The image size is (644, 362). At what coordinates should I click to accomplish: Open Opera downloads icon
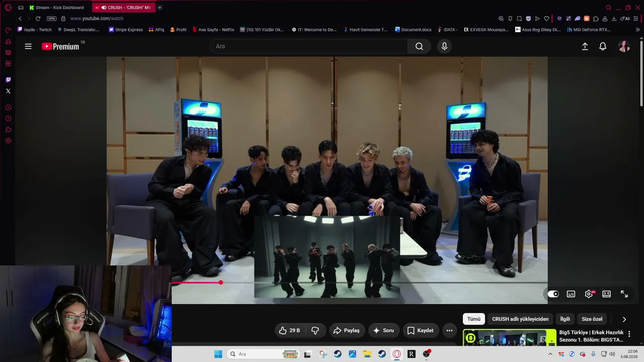click(x=614, y=19)
